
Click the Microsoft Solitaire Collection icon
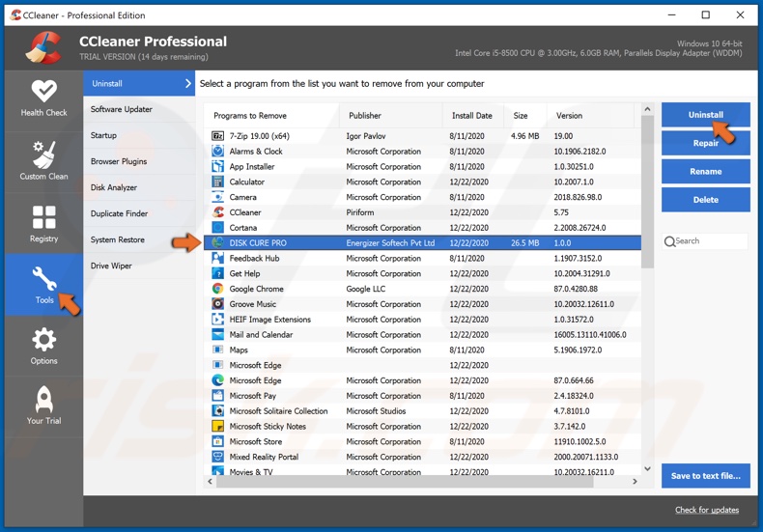click(x=217, y=411)
